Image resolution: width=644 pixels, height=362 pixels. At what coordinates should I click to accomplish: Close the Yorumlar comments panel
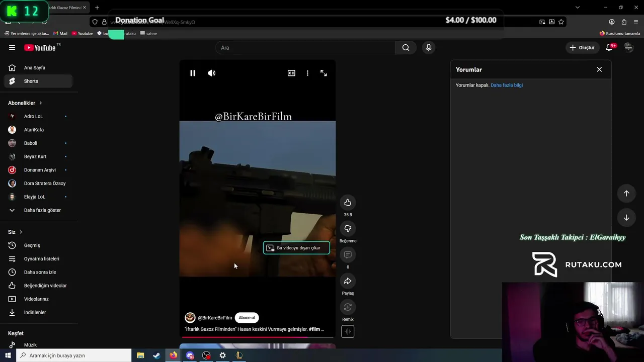[599, 69]
